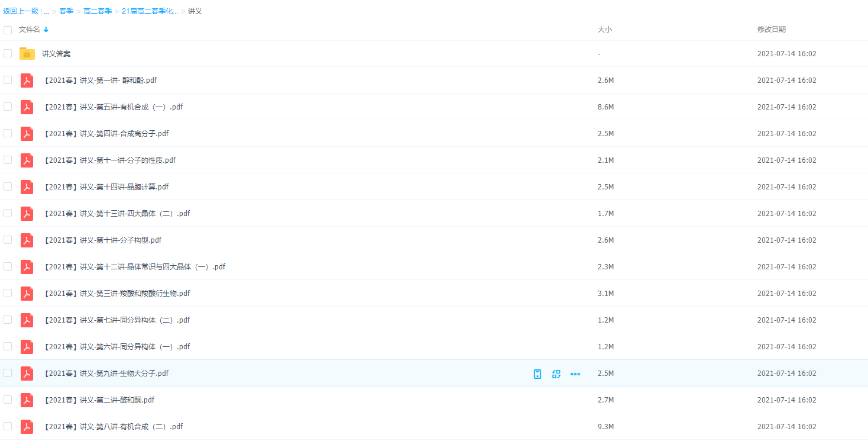Toggle the select-all checkbox beside 文件名
The image size is (868, 441).
point(8,30)
